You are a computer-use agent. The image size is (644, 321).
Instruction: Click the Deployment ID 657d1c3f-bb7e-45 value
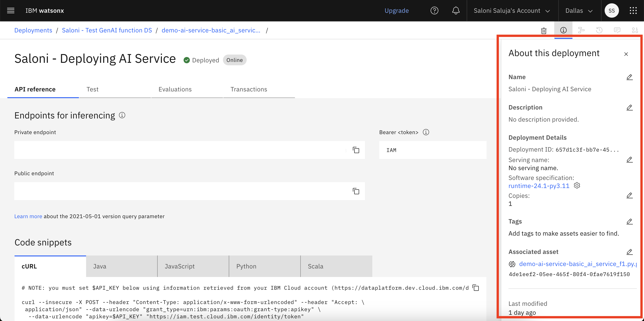587,150
